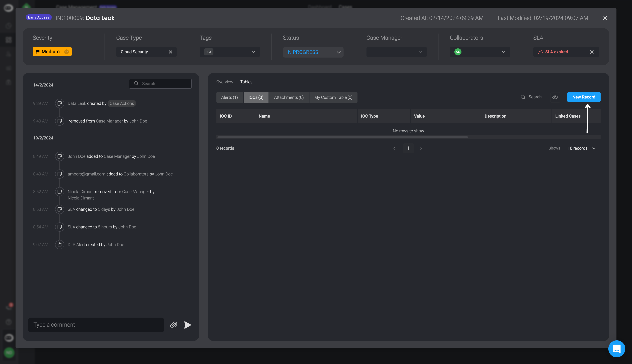This screenshot has height=364, width=632.
Task: Click the Early Access badge
Action: tap(38, 17)
